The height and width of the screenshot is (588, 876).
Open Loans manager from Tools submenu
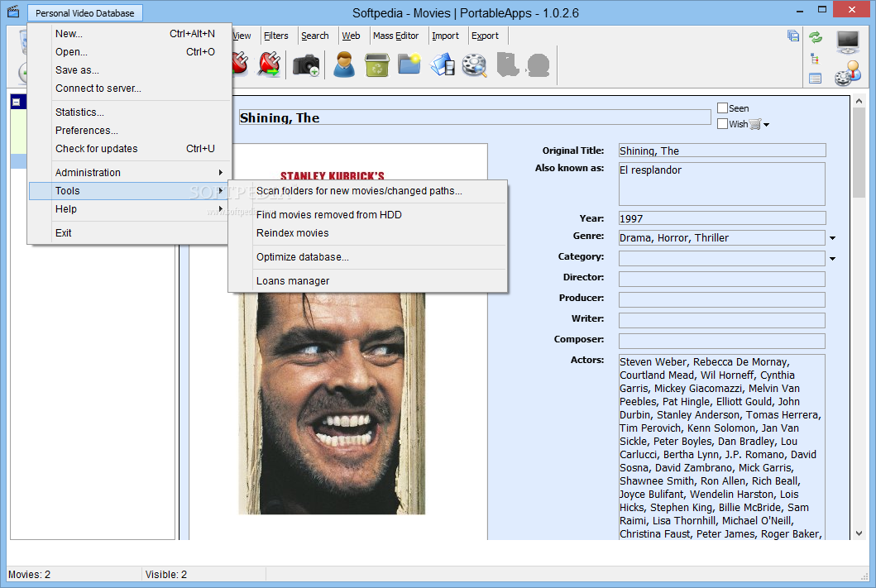coord(367,281)
